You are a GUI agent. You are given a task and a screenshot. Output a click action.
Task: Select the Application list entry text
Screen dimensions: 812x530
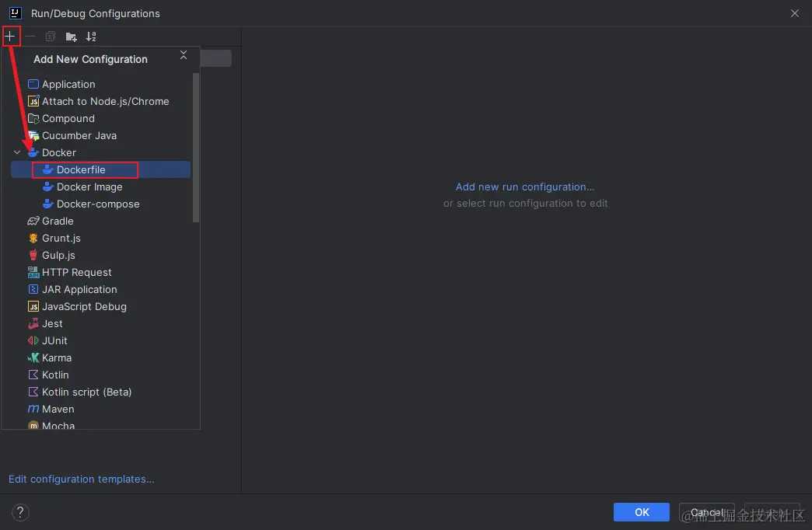click(68, 85)
